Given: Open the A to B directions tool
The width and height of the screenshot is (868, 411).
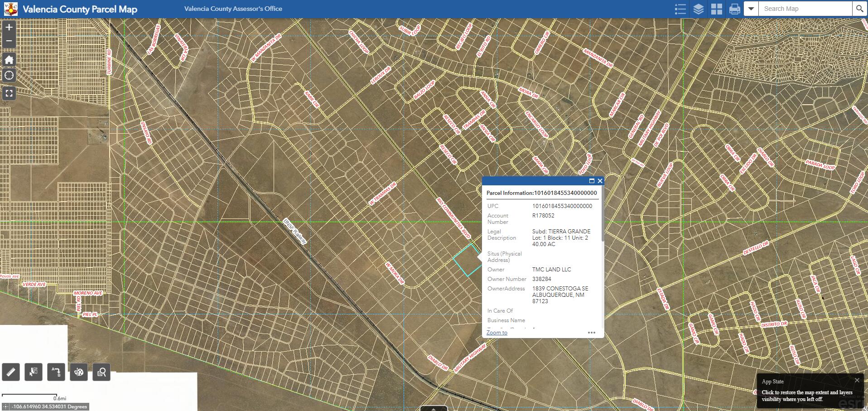Looking at the screenshot, I should [x=56, y=372].
